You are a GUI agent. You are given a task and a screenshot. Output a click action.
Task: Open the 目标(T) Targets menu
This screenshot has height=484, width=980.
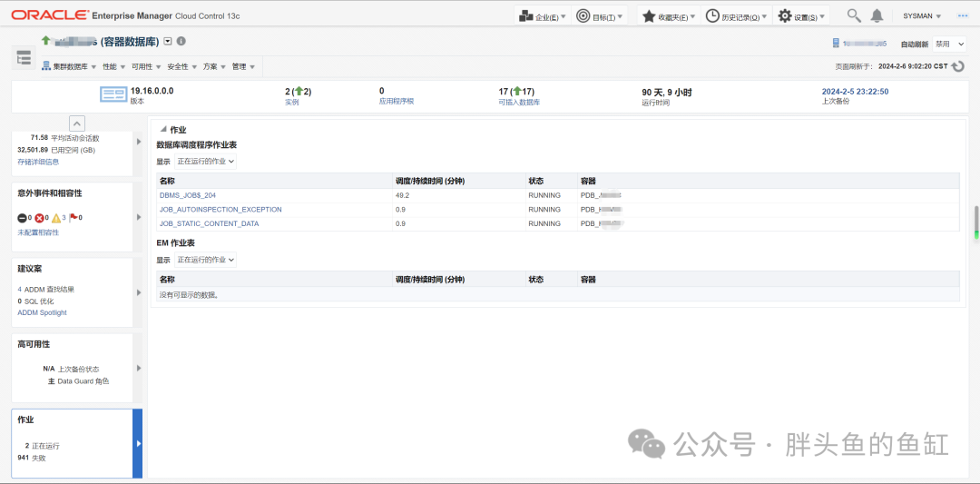click(x=600, y=16)
